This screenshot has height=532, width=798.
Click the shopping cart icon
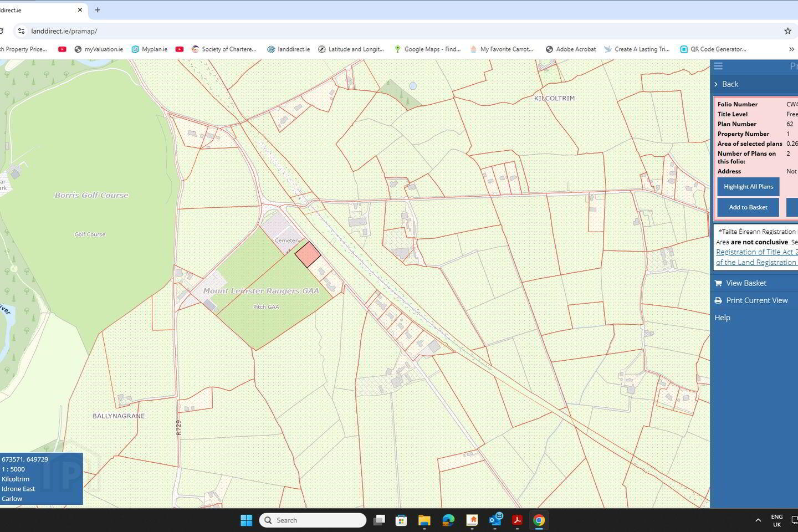point(718,283)
